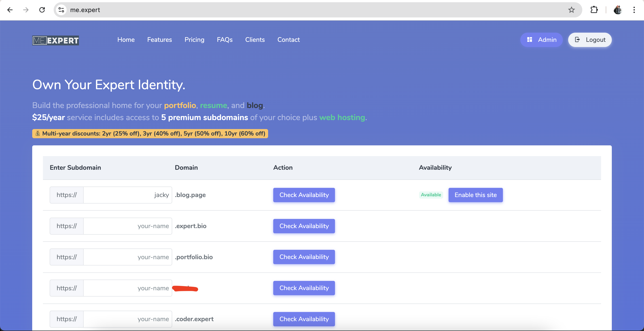The height and width of the screenshot is (331, 644).
Task: Click the ME.EXPERT logo
Action: coord(55,40)
